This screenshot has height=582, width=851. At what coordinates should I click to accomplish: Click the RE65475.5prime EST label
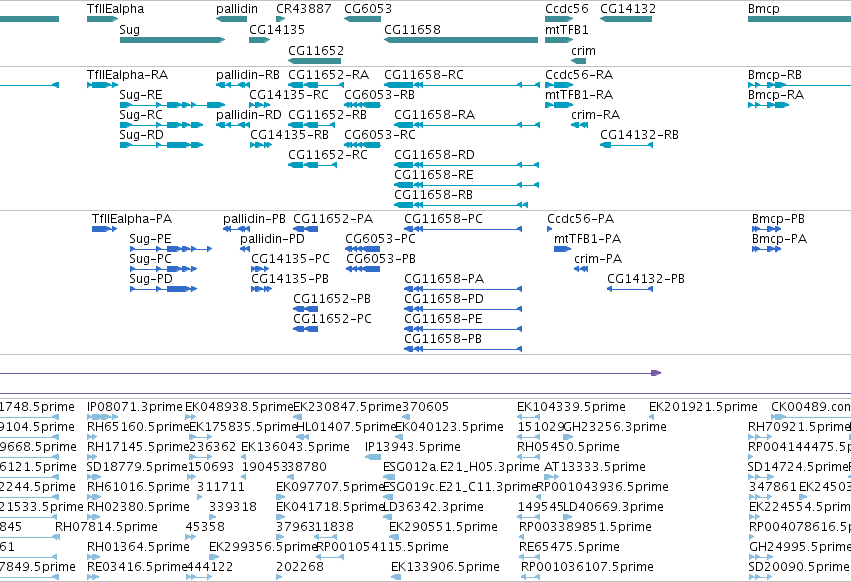pyautogui.click(x=569, y=547)
